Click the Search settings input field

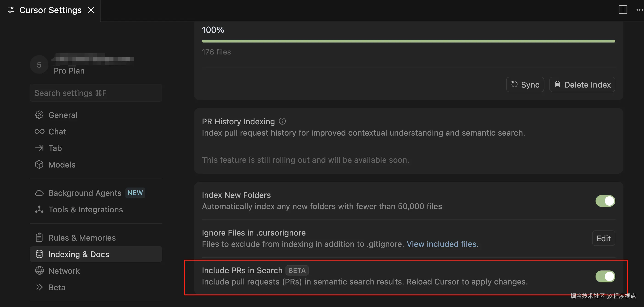[x=96, y=93]
